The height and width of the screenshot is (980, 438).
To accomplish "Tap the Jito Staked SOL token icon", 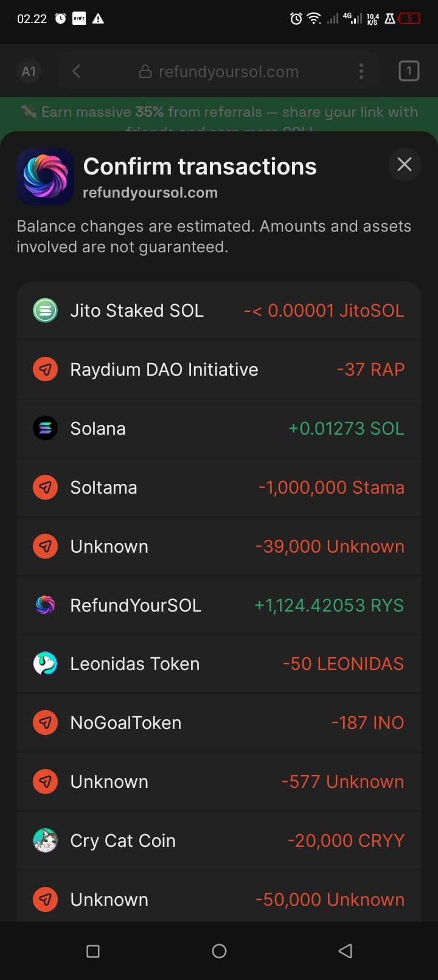I will (45, 311).
